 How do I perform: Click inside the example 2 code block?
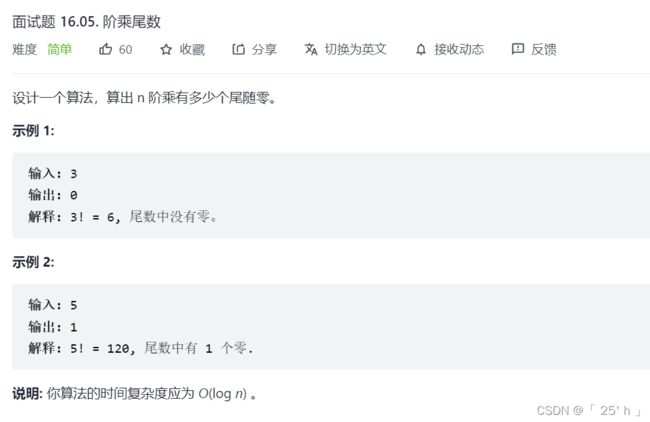[331, 327]
